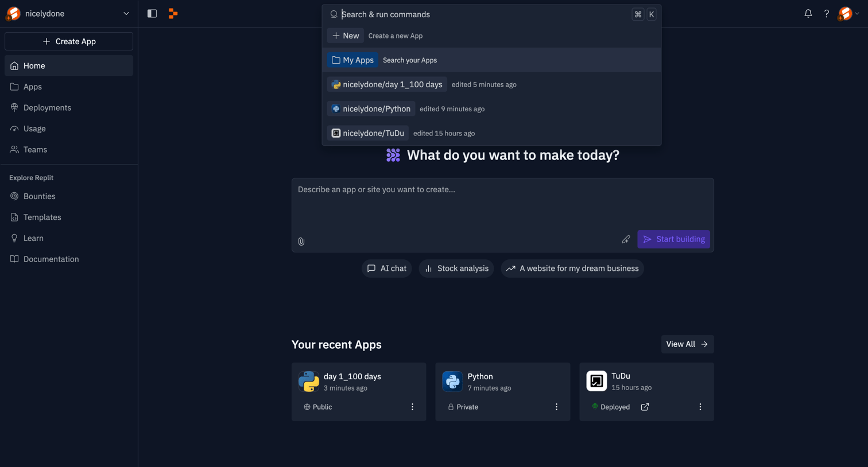Click the Deployed status label
The image size is (868, 467).
611,407
